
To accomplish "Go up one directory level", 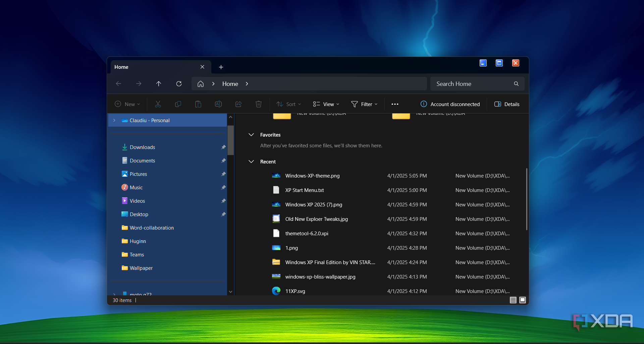I will 159,84.
